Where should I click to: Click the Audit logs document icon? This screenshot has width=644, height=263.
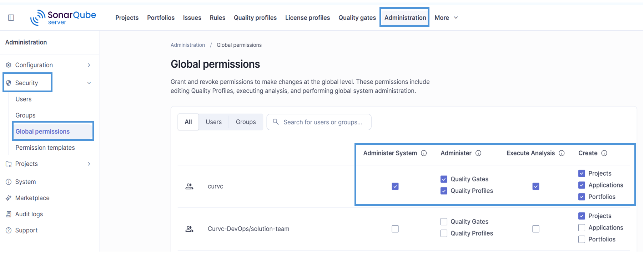coord(9,214)
